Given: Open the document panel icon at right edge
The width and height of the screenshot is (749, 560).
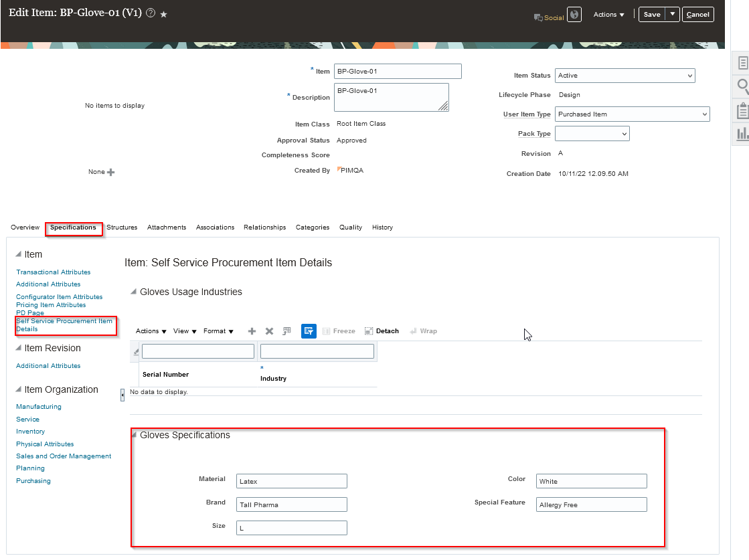Looking at the screenshot, I should (x=742, y=62).
